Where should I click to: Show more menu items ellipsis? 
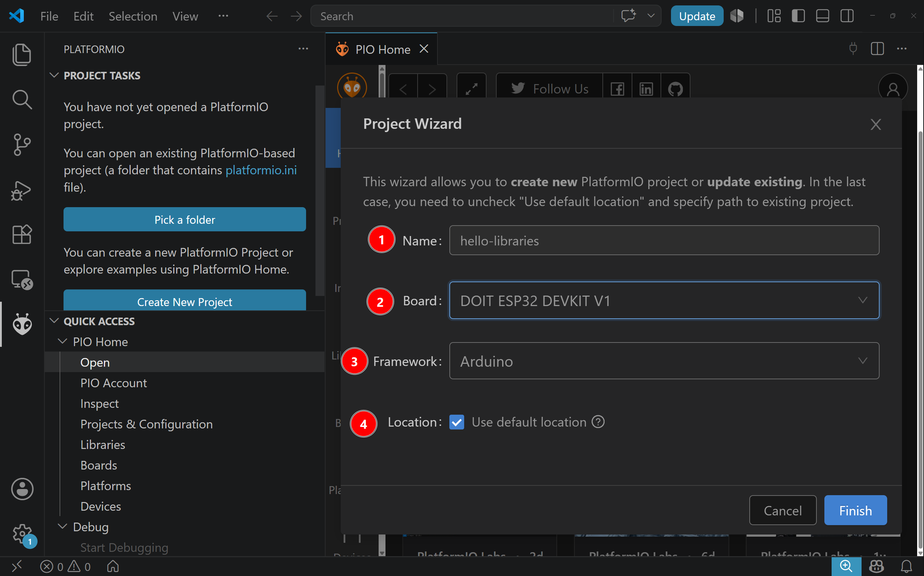tap(223, 16)
